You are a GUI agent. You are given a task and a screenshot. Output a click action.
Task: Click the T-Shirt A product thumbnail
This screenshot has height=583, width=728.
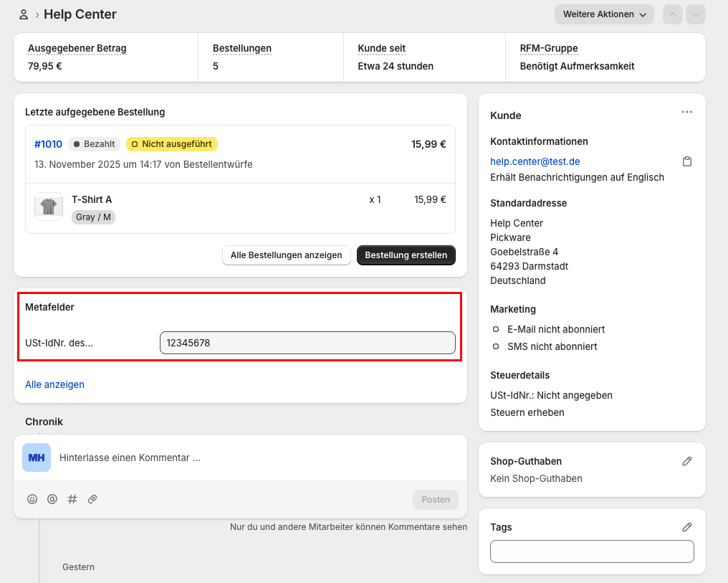pos(49,207)
